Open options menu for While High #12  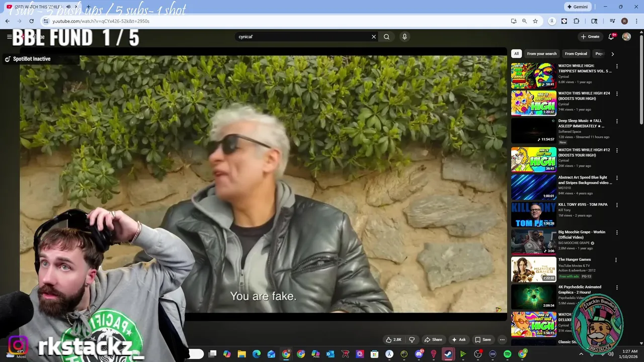coord(617,150)
